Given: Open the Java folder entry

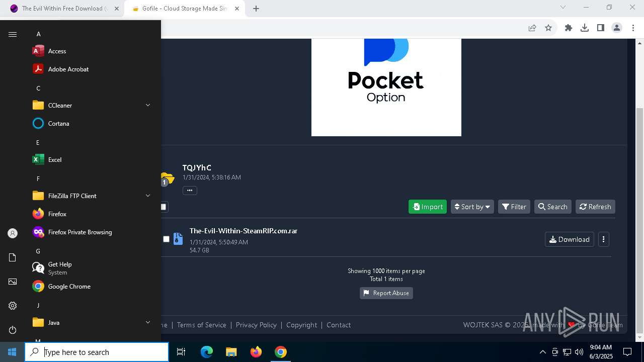Looking at the screenshot, I should pyautogui.click(x=91, y=323).
